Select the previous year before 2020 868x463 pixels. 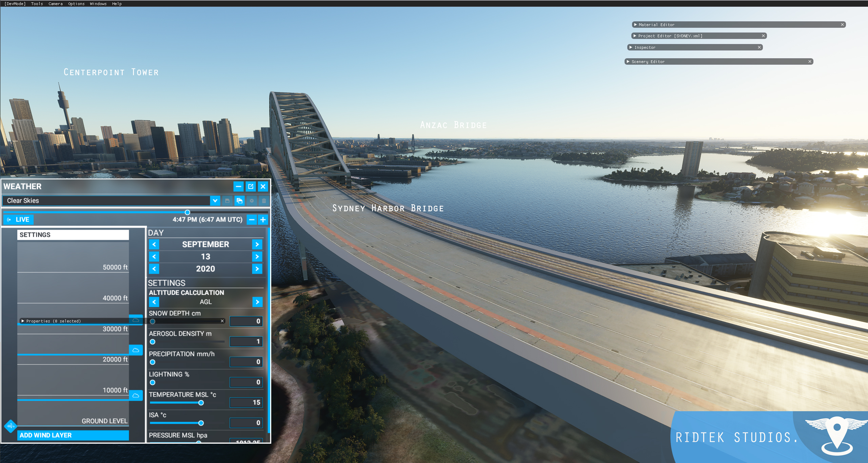tap(154, 269)
